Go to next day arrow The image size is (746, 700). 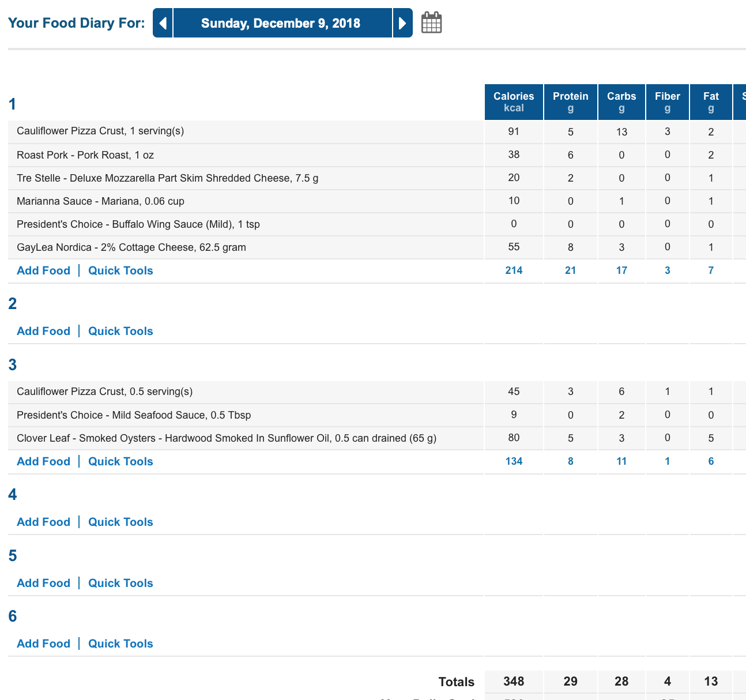pyautogui.click(x=403, y=23)
